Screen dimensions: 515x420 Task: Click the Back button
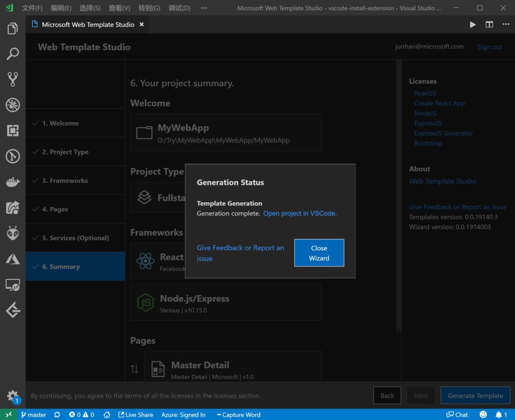[387, 396]
